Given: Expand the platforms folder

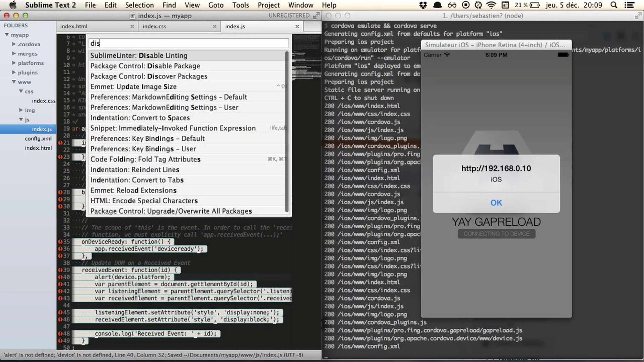Looking at the screenshot, I should point(14,63).
